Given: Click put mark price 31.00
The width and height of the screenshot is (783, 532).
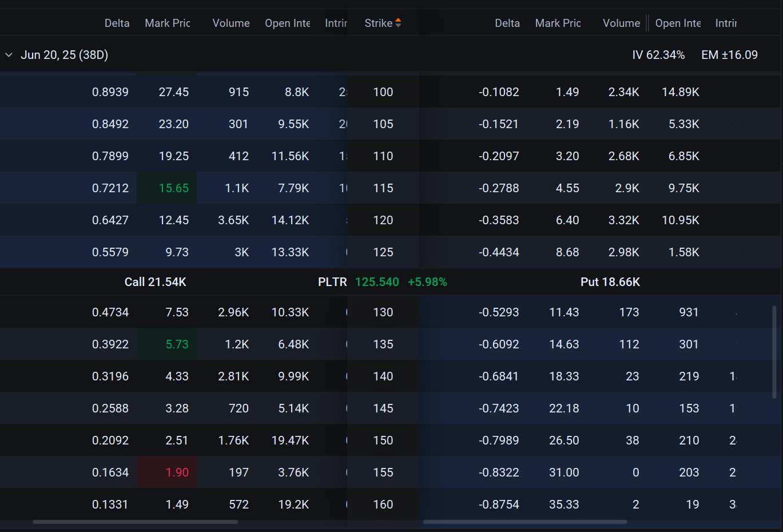Looking at the screenshot, I should (564, 473).
